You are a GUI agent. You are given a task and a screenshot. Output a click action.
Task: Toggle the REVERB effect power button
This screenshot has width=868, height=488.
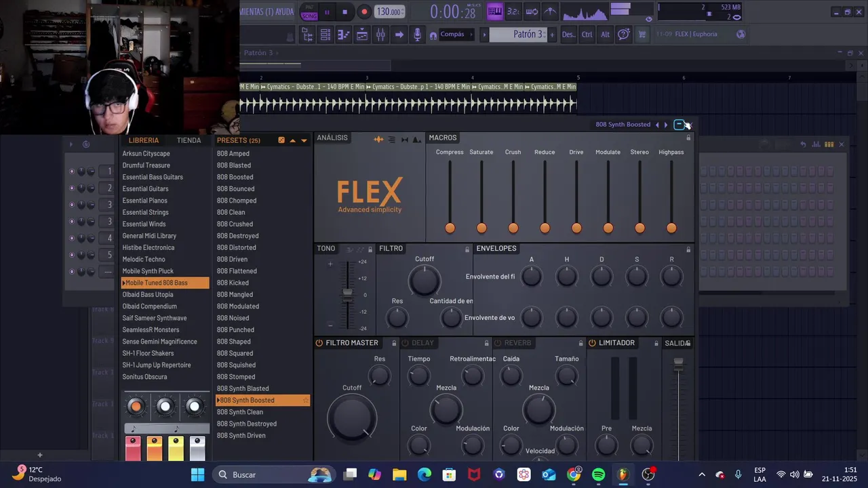498,343
